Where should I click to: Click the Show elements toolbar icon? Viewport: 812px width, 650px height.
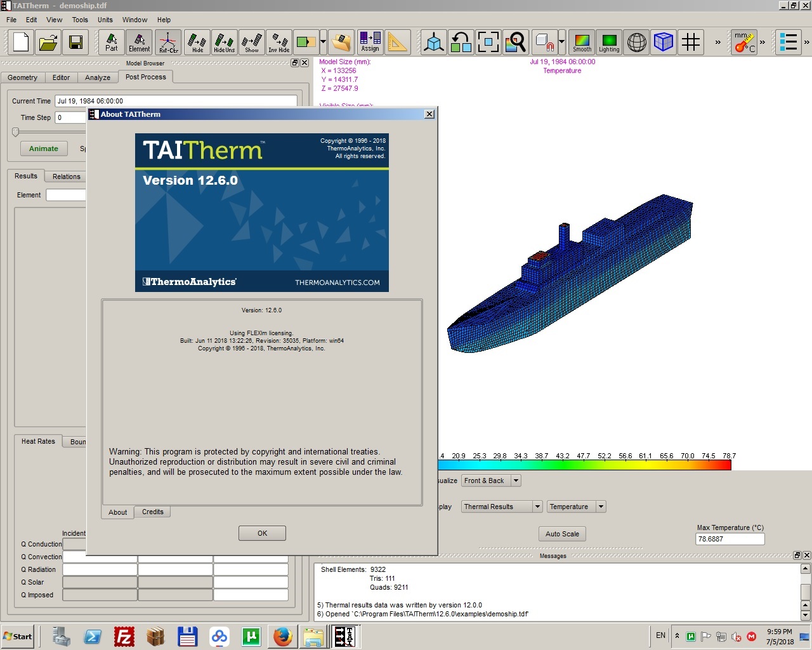252,43
